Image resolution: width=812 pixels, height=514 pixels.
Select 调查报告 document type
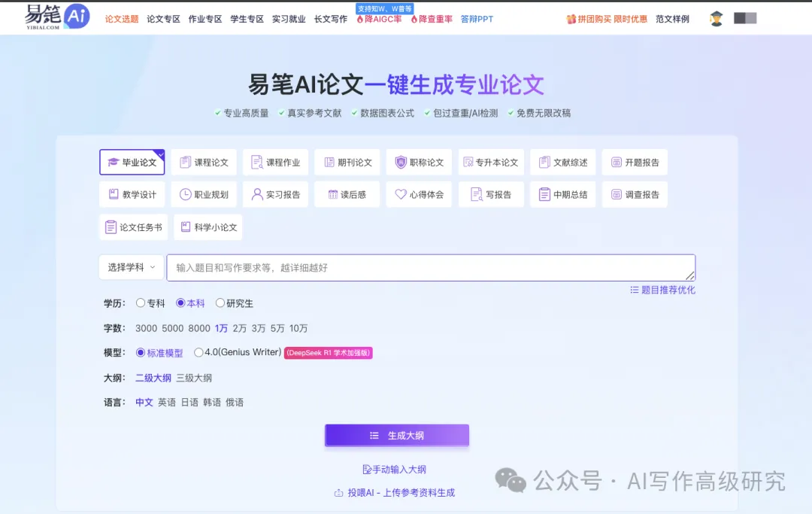pyautogui.click(x=635, y=194)
